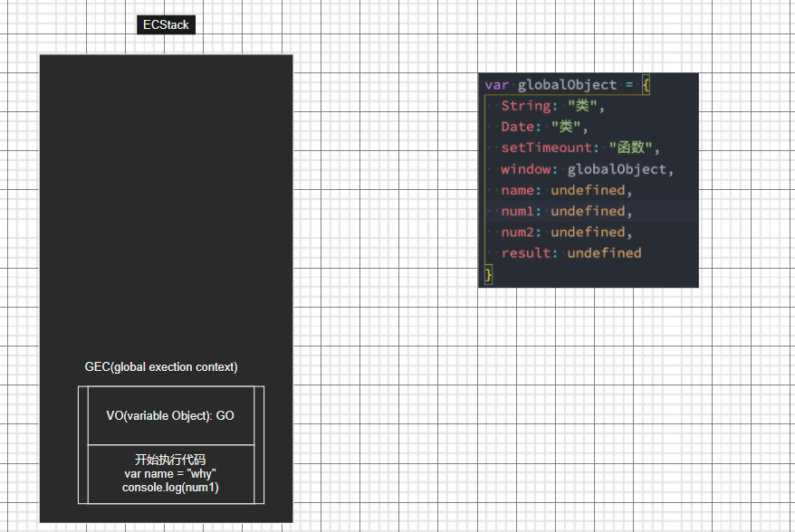Image resolution: width=795 pixels, height=532 pixels.
Task: Click the Date: "类" code line
Action: point(544,126)
